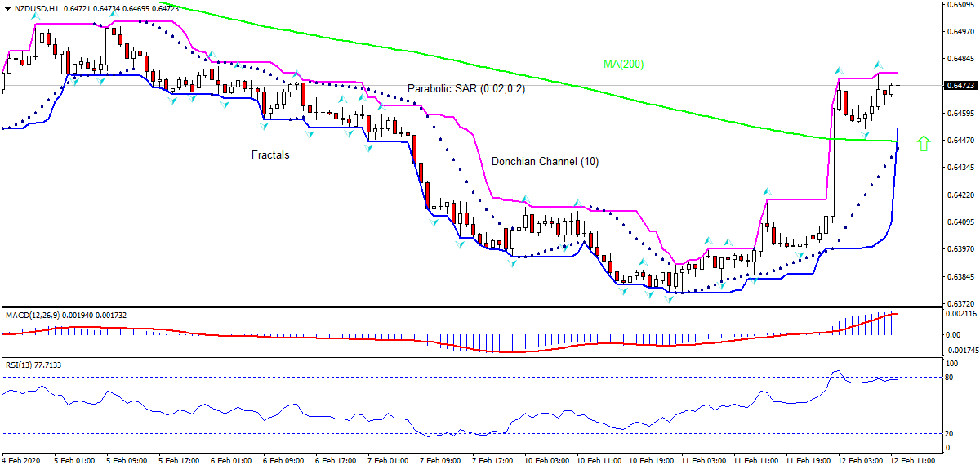980x470 pixels.
Task: Click MACD scale value 0.002116
Action: coord(960,314)
